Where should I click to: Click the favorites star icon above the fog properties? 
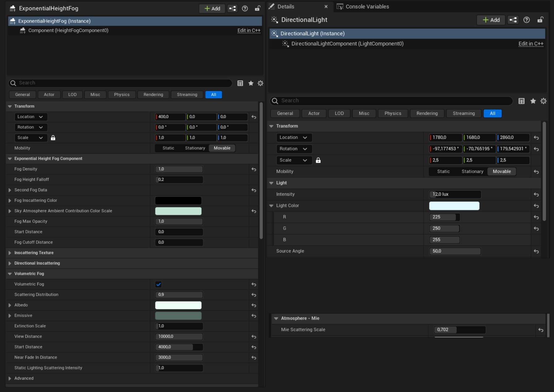point(251,83)
